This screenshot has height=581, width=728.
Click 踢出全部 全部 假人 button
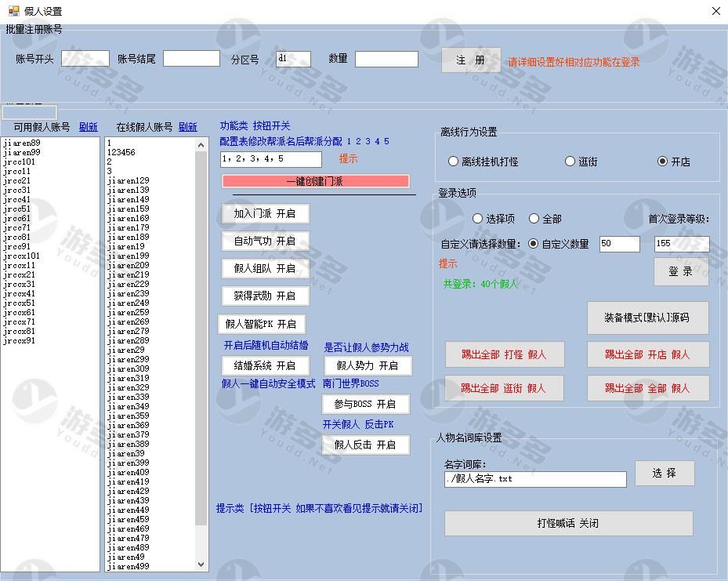[x=648, y=388]
